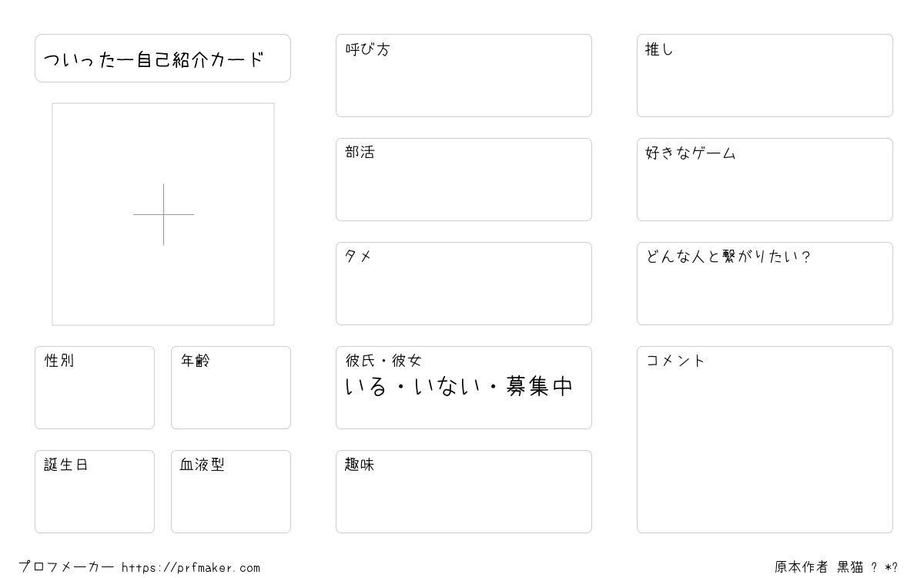Click the どんな人と繋がりたい? field

pyautogui.click(x=765, y=284)
